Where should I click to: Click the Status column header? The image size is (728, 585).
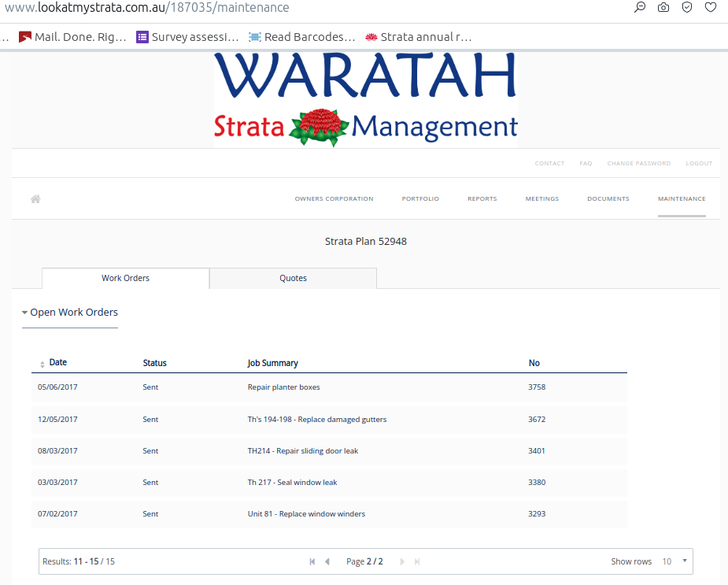(154, 363)
